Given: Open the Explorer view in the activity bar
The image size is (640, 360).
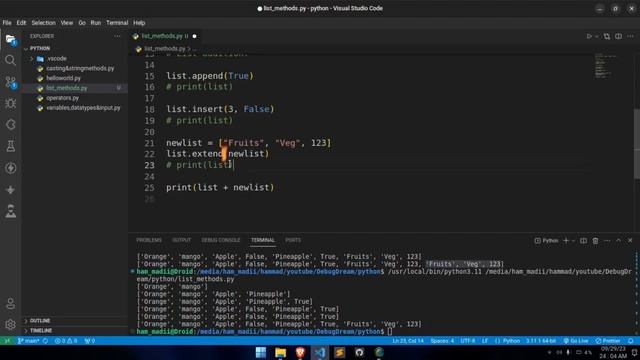Looking at the screenshot, I should pos(11,39).
